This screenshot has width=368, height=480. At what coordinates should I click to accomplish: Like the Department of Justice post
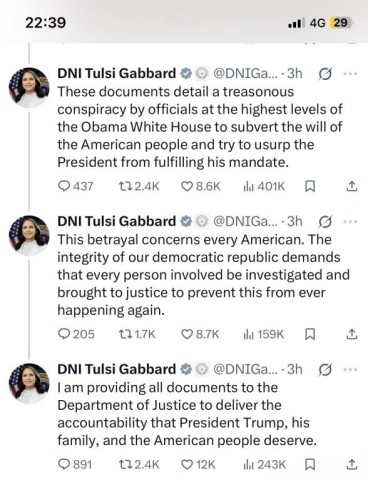click(198, 464)
